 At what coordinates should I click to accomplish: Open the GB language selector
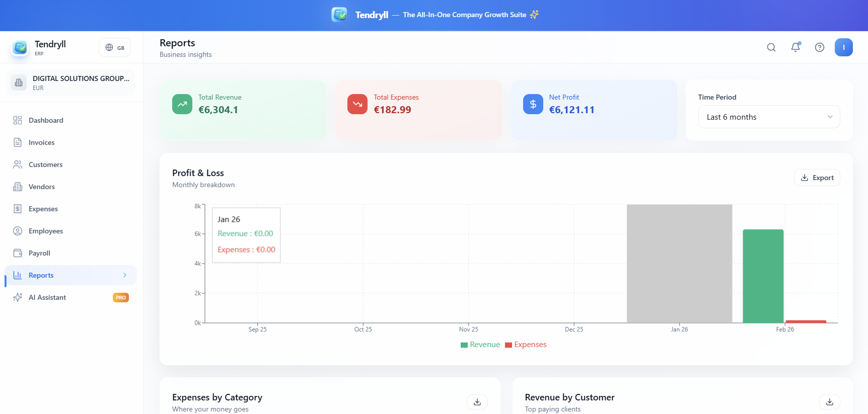coord(115,47)
